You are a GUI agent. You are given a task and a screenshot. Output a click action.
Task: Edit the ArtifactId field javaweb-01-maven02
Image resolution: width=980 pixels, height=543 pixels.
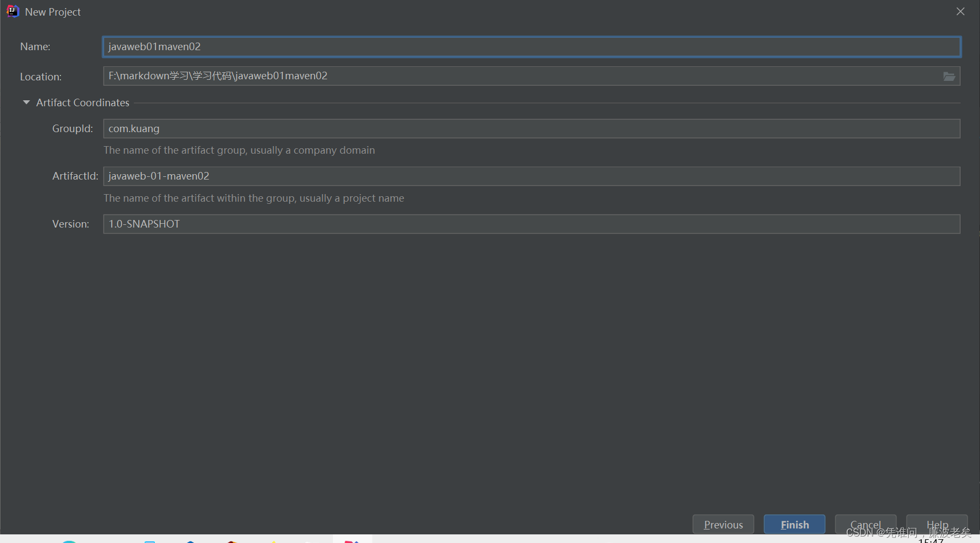pyautogui.click(x=532, y=176)
